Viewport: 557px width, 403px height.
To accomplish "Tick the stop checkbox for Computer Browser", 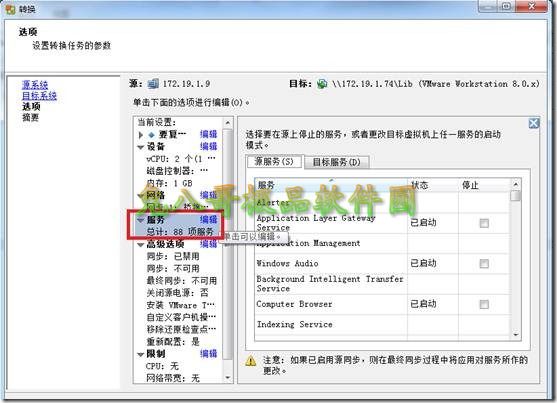I will point(484,304).
